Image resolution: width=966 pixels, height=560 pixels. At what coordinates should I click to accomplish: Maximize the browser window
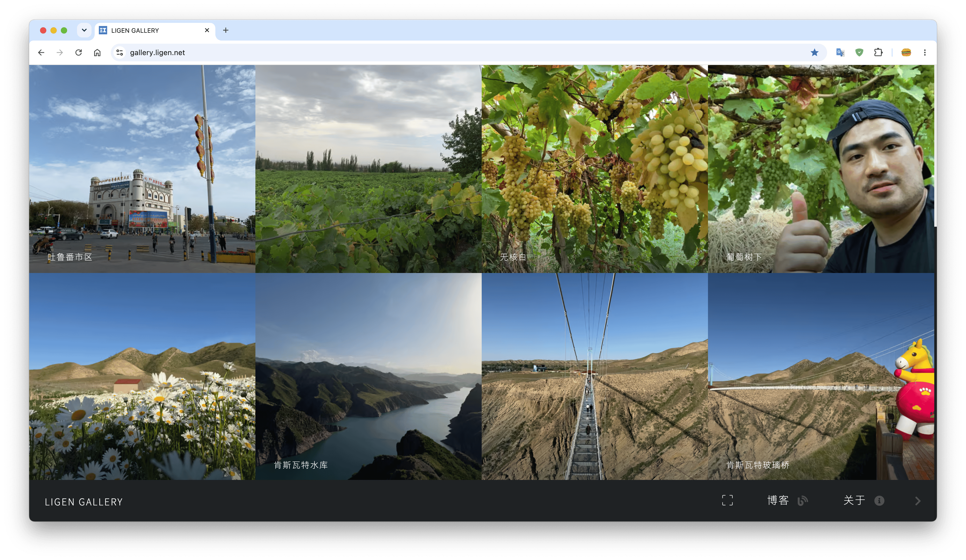[64, 30]
